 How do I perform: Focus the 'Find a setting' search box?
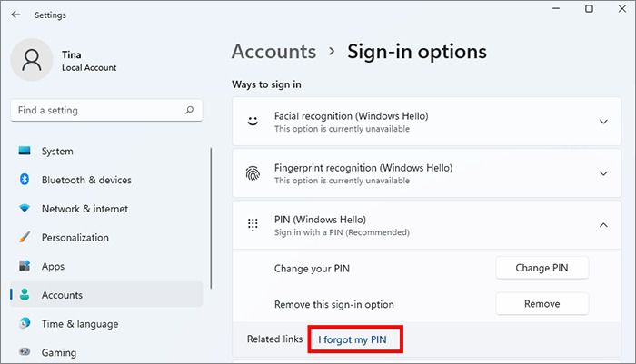(95, 111)
